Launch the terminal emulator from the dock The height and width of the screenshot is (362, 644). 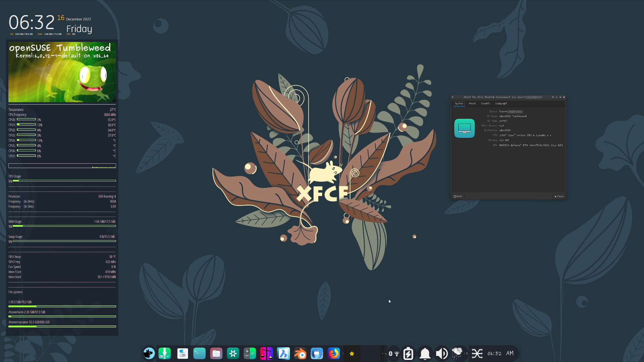point(199,353)
